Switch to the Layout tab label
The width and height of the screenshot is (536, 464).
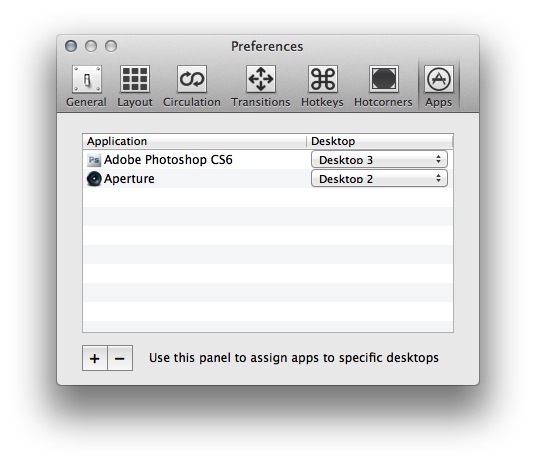click(135, 102)
